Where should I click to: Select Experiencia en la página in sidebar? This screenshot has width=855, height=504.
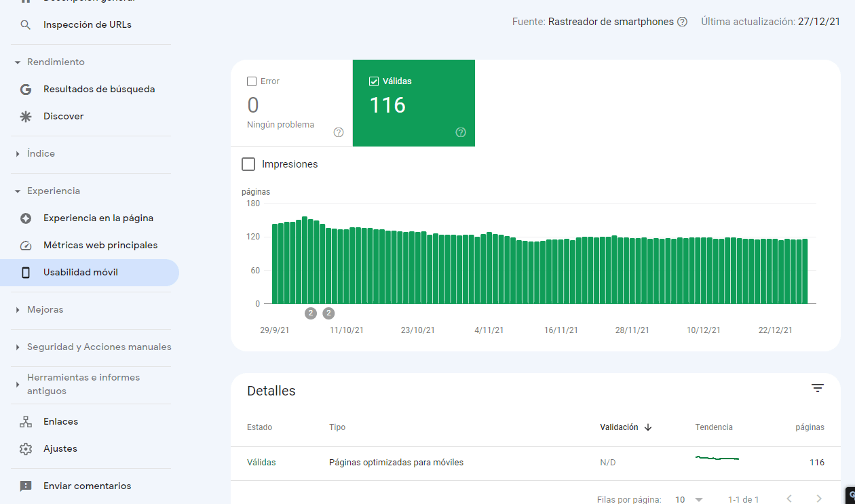click(98, 218)
